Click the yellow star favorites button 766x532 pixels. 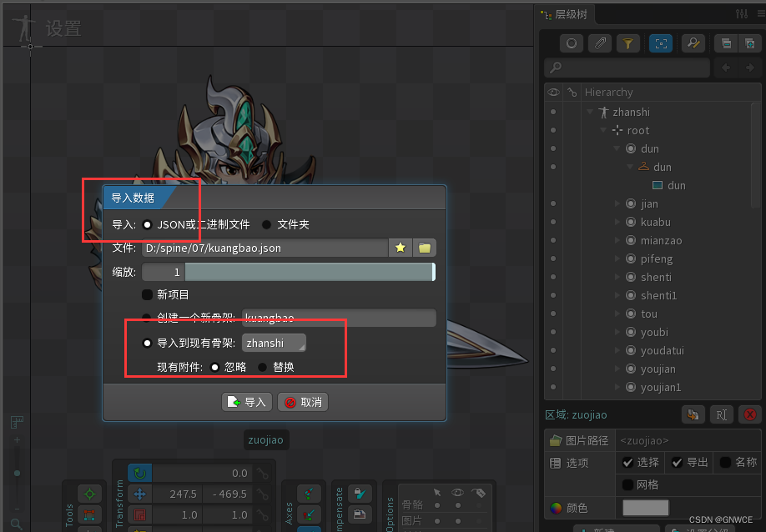tap(400, 248)
